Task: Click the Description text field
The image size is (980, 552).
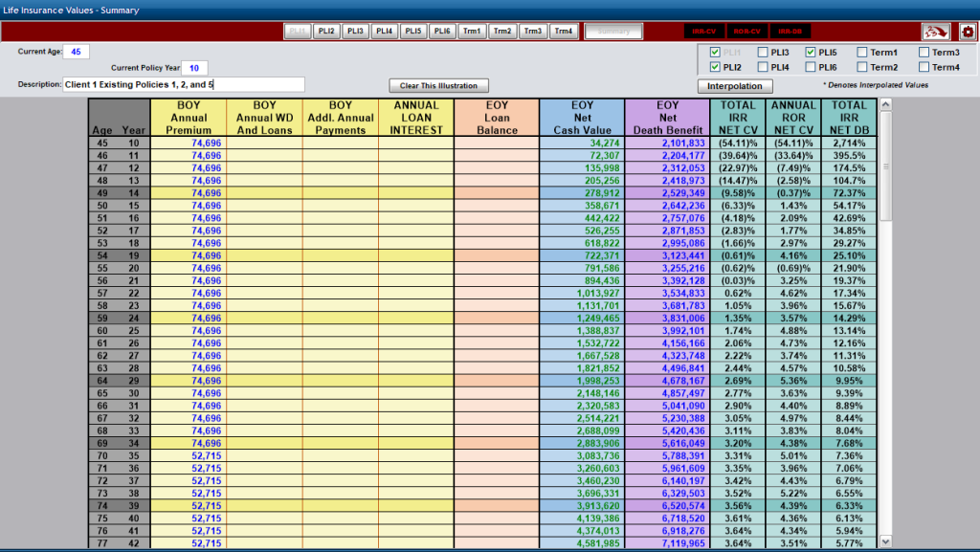Action: [184, 84]
